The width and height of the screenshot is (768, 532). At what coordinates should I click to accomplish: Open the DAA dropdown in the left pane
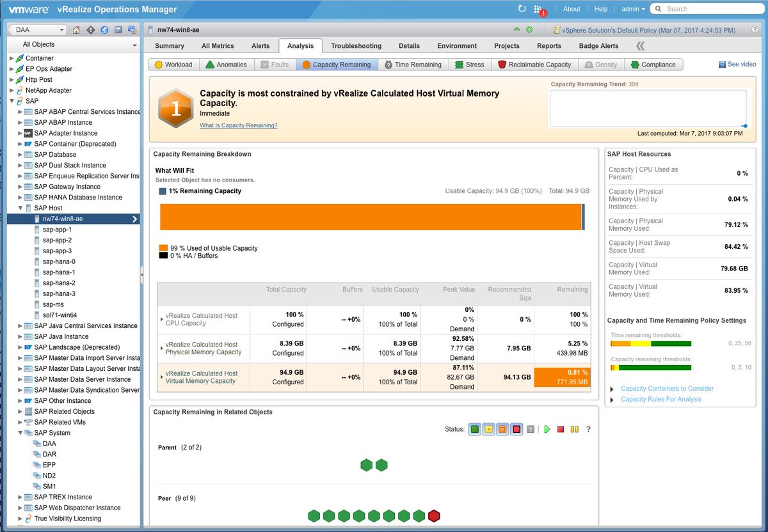click(38, 30)
